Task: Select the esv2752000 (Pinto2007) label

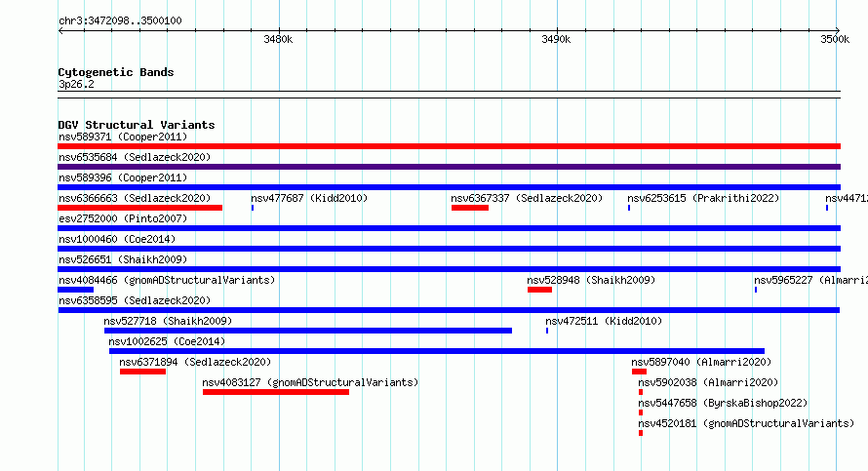Action: point(123,218)
